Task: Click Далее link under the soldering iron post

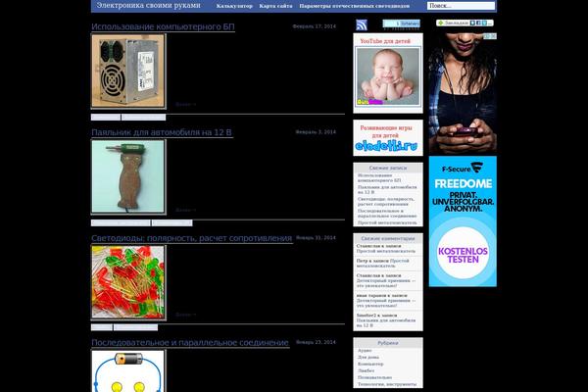Action: click(x=185, y=210)
